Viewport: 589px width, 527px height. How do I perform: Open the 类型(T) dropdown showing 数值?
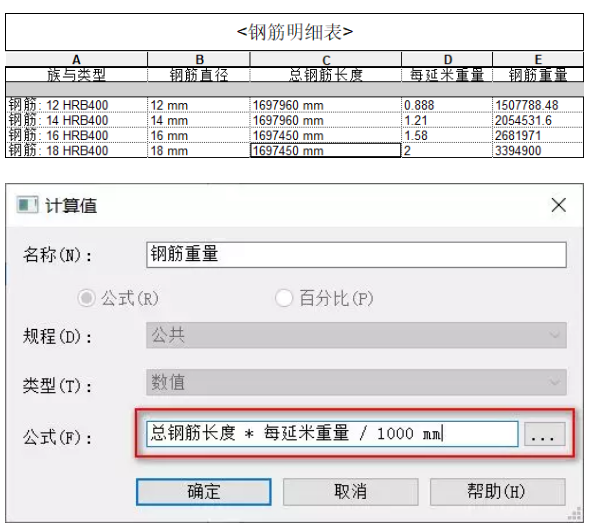coord(356,382)
